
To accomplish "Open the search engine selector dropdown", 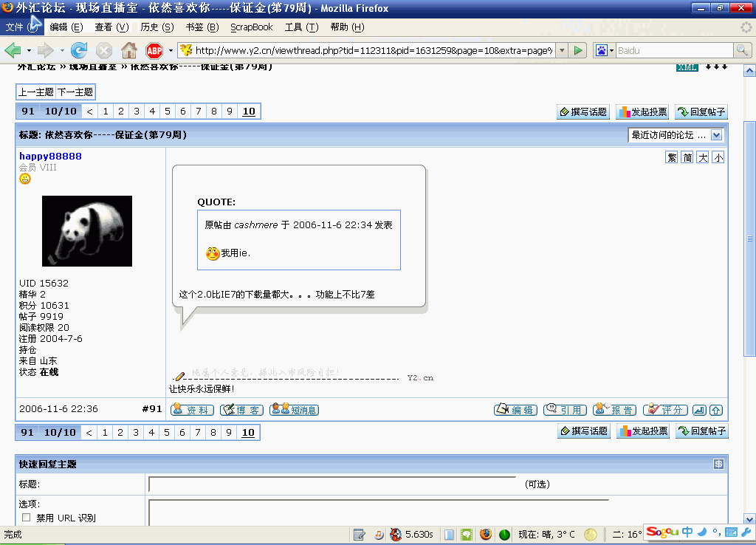I will (605, 50).
